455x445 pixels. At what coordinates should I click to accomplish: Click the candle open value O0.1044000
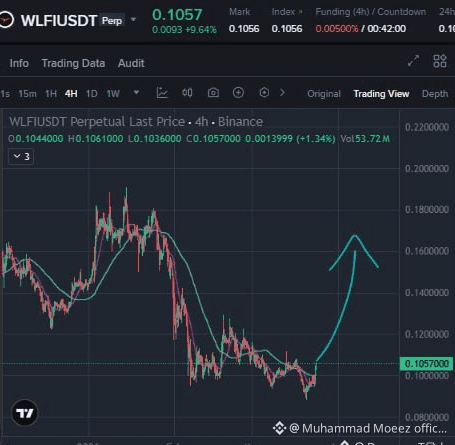tap(36, 139)
